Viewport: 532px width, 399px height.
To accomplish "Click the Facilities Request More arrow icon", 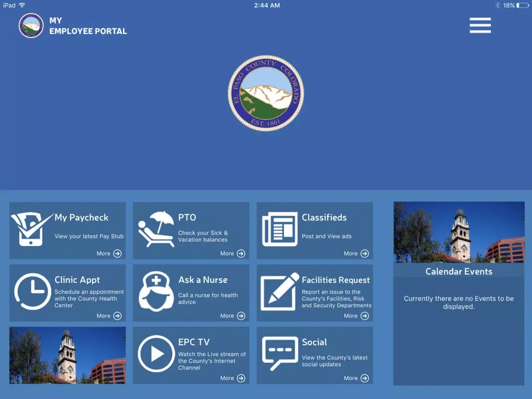I will [x=365, y=316].
